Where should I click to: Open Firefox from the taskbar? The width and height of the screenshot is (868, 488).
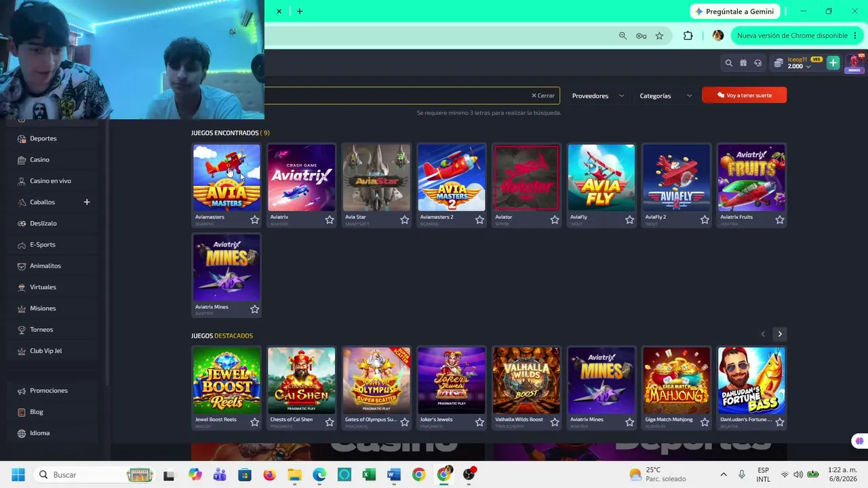pyautogui.click(x=269, y=474)
